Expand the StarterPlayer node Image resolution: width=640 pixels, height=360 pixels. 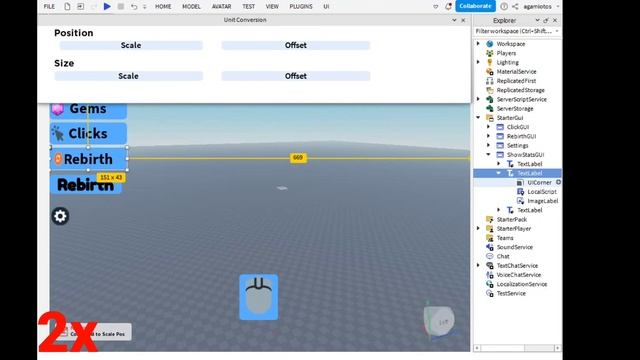pyautogui.click(x=478, y=228)
